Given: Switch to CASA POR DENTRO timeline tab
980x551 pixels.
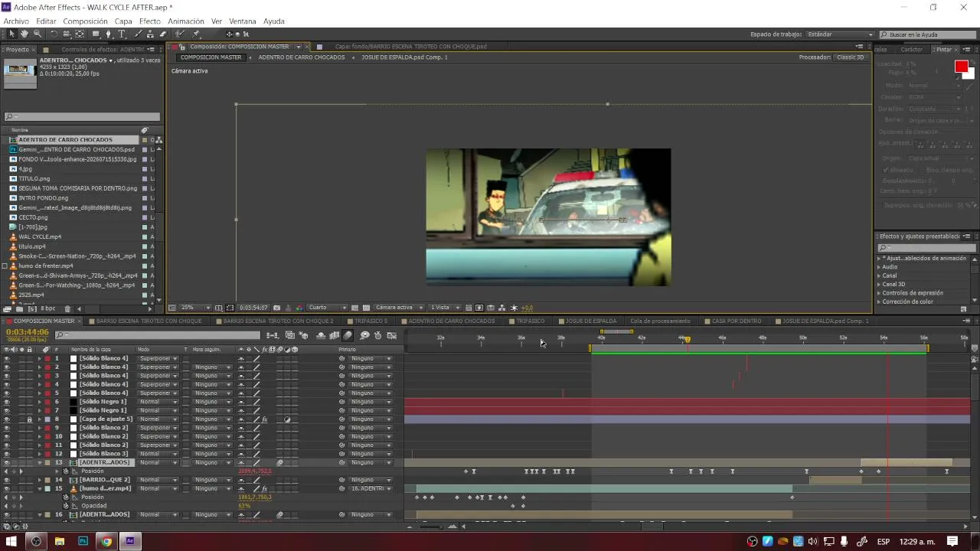Looking at the screenshot, I should (x=737, y=321).
